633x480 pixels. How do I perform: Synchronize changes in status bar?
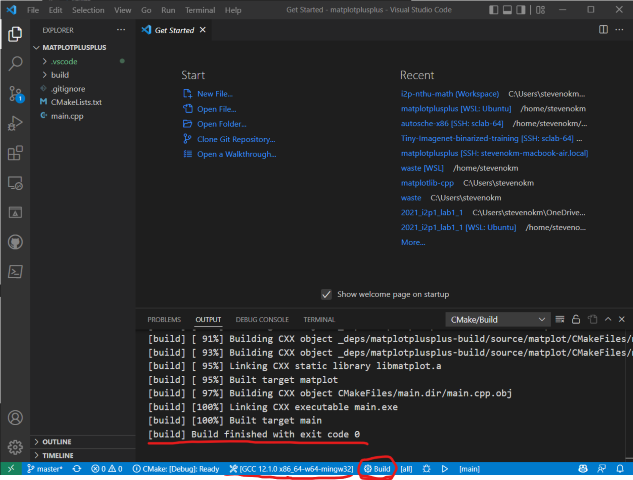tap(77, 469)
